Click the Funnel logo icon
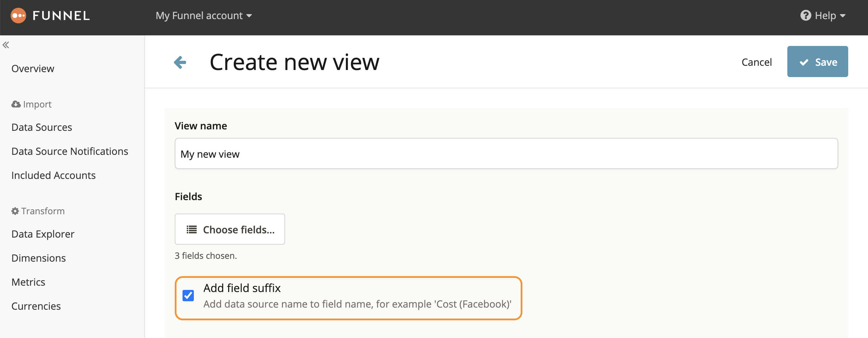The width and height of the screenshot is (868, 338). [x=18, y=16]
